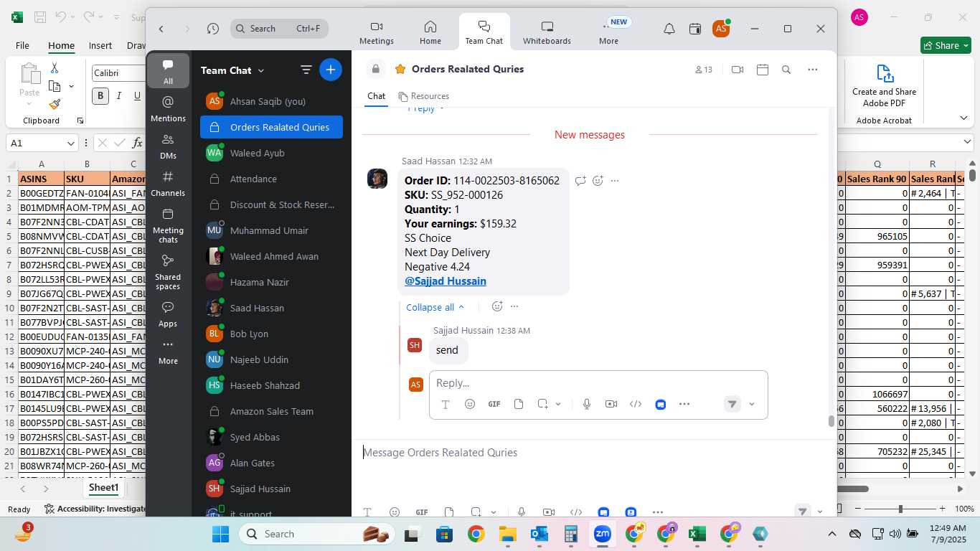Go back using Zoom back arrow
The width and height of the screenshot is (980, 551).
tap(161, 29)
